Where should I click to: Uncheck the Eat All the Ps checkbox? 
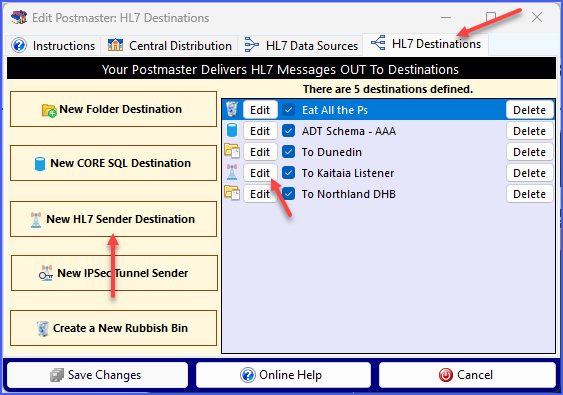pos(288,110)
